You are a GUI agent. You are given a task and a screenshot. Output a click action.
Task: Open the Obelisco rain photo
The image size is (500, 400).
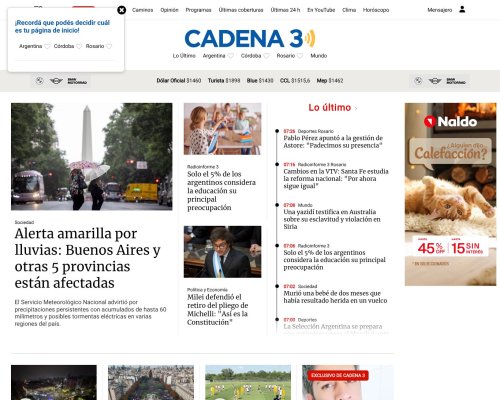(x=92, y=157)
